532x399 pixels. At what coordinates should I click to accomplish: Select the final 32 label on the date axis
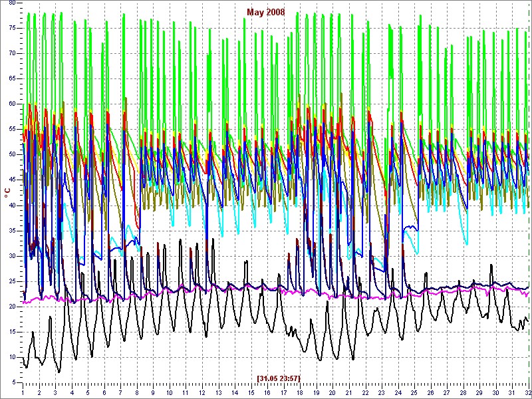tap(527, 392)
